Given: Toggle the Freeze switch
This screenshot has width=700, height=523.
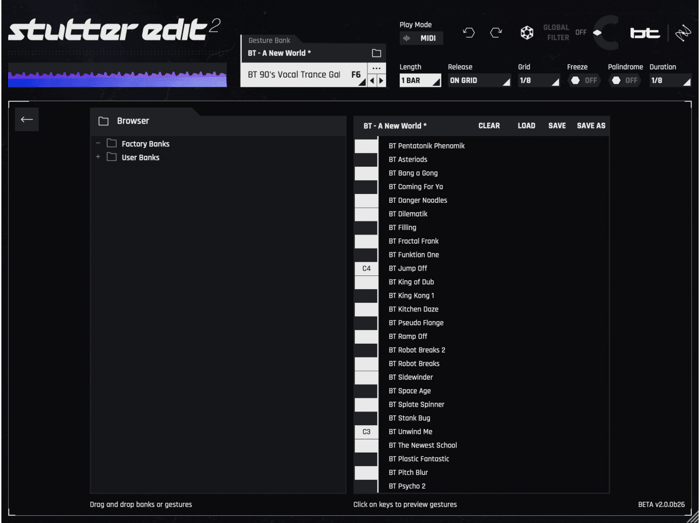Looking at the screenshot, I should click(x=583, y=80).
